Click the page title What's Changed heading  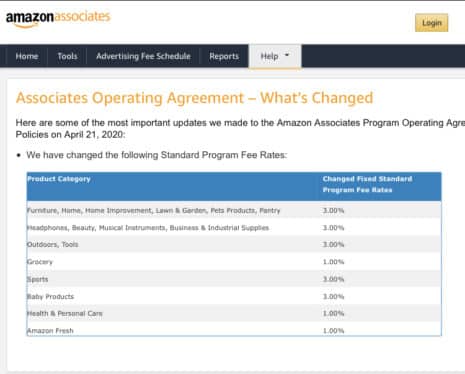click(194, 98)
